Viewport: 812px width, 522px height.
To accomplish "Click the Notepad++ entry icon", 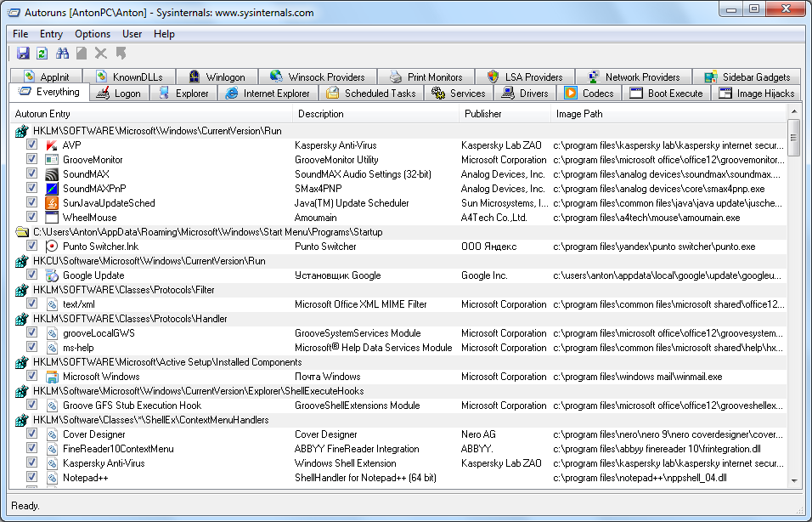I will point(51,478).
